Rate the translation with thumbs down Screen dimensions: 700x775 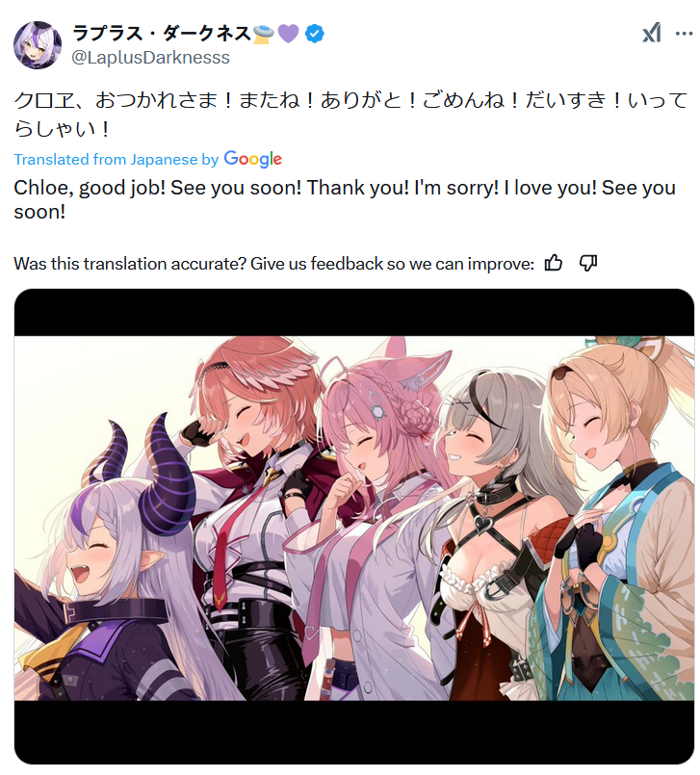tap(588, 263)
